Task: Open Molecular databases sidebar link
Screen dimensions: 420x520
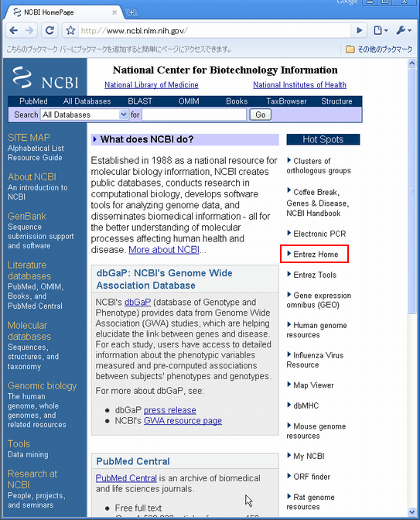Action: tap(29, 331)
